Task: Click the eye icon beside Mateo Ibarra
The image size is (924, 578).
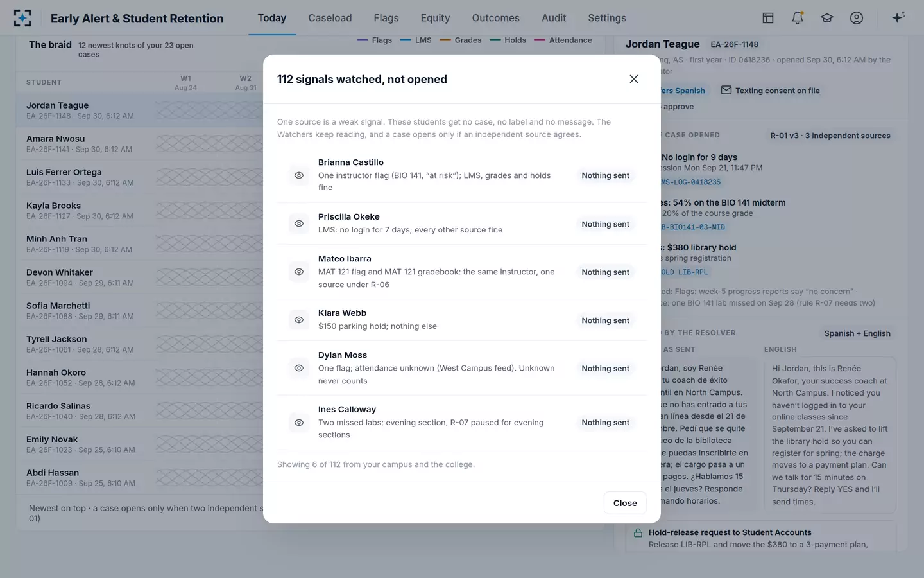Action: click(299, 272)
